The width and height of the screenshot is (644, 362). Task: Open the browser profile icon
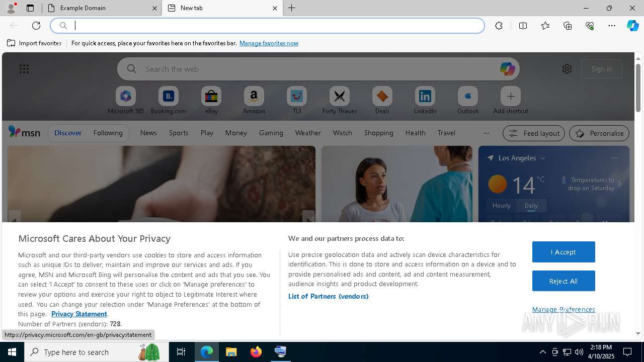[11, 8]
